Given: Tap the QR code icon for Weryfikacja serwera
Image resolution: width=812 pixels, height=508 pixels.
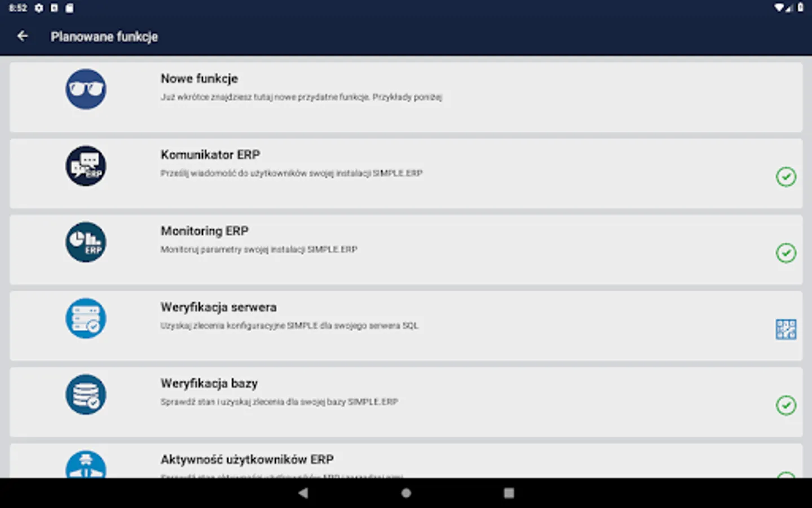Looking at the screenshot, I should 786,329.
